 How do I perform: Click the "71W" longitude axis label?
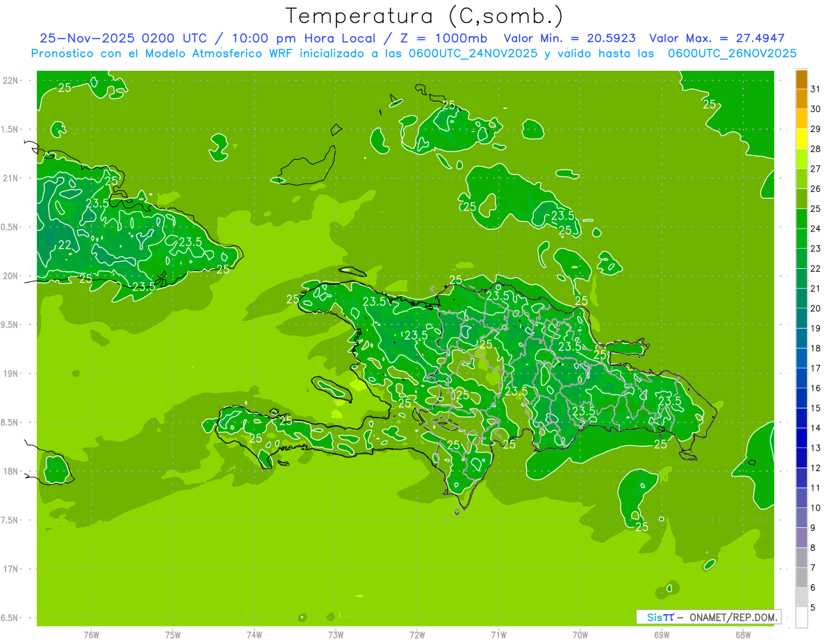(498, 634)
